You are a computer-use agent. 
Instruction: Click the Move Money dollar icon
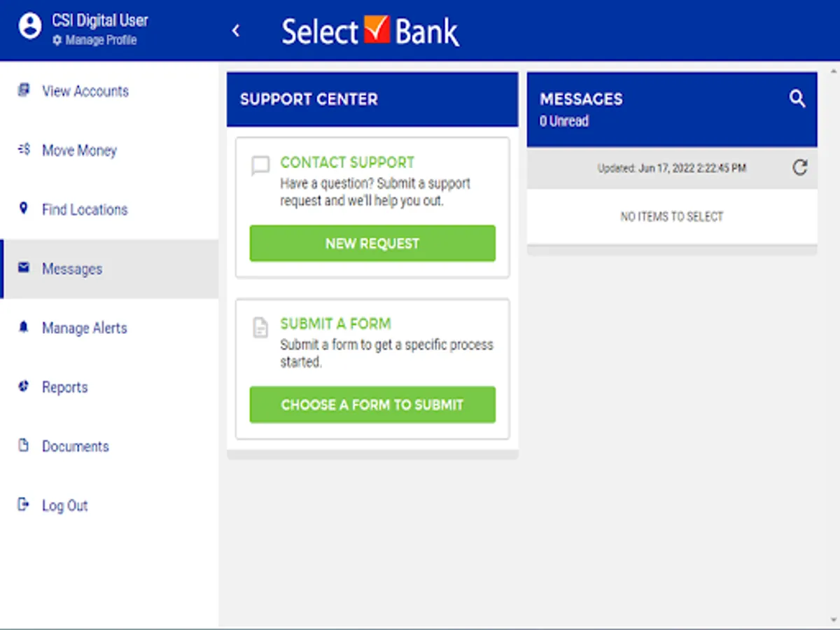tap(24, 149)
